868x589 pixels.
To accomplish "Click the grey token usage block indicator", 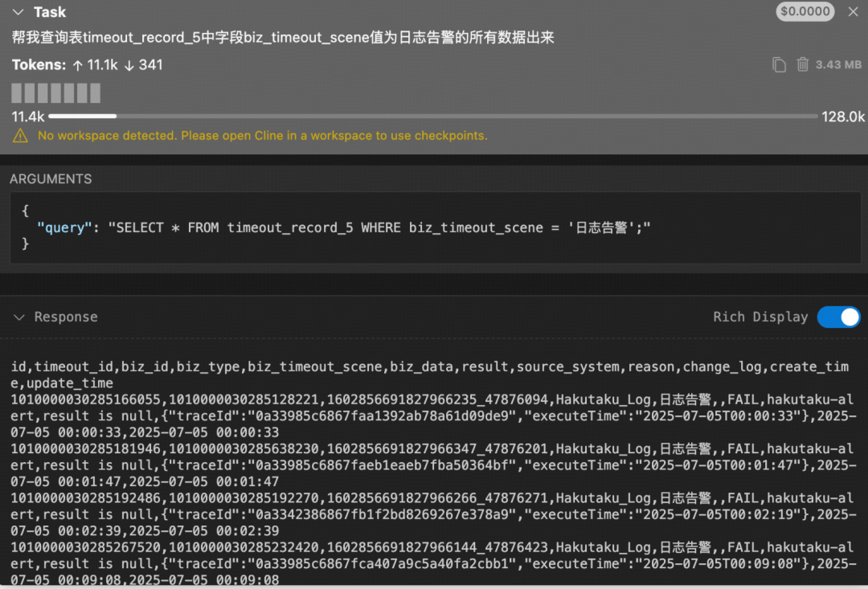I will [x=56, y=93].
